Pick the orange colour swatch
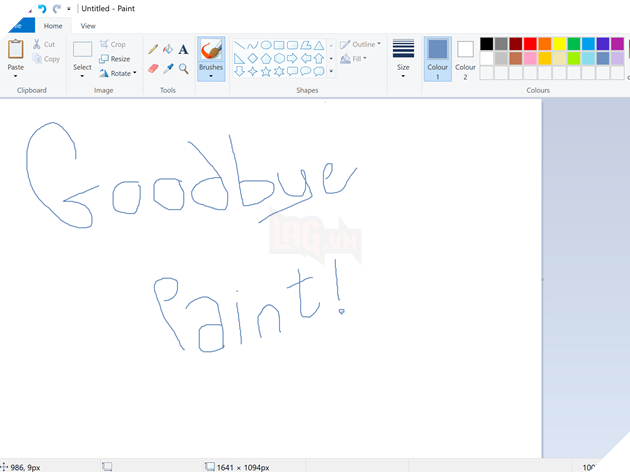 tap(545, 43)
